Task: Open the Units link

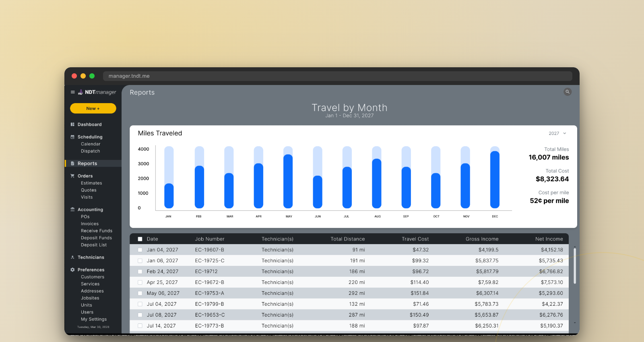Action: [86, 305]
